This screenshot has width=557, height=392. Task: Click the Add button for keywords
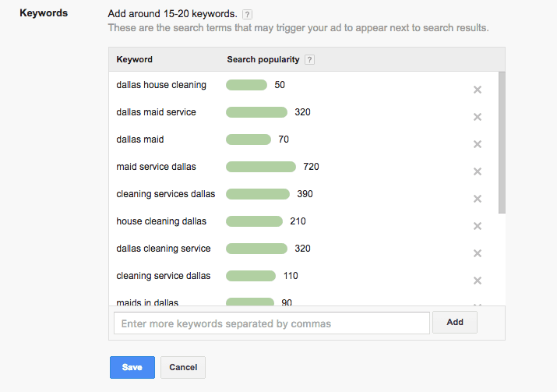click(x=455, y=322)
